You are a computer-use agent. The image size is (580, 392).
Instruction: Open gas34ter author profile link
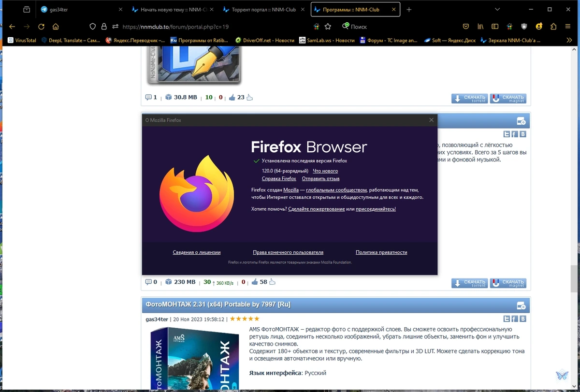tap(157, 319)
